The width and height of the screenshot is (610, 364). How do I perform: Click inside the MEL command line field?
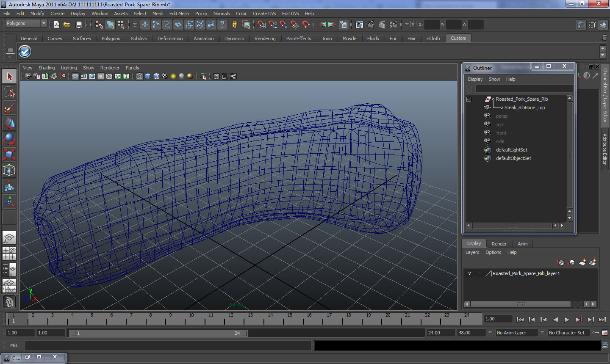coord(168,345)
